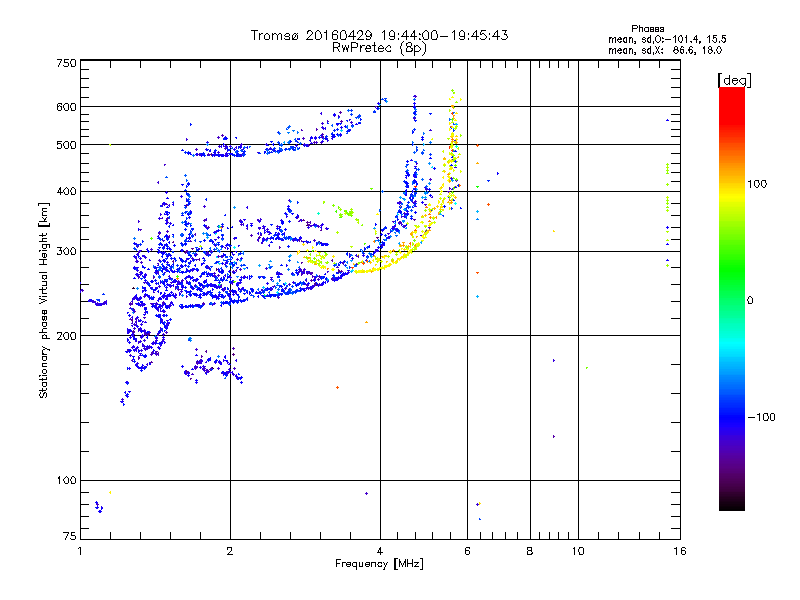The height and width of the screenshot is (600, 800).
Task: Click the y-axis tick label "750"
Action: point(67,63)
